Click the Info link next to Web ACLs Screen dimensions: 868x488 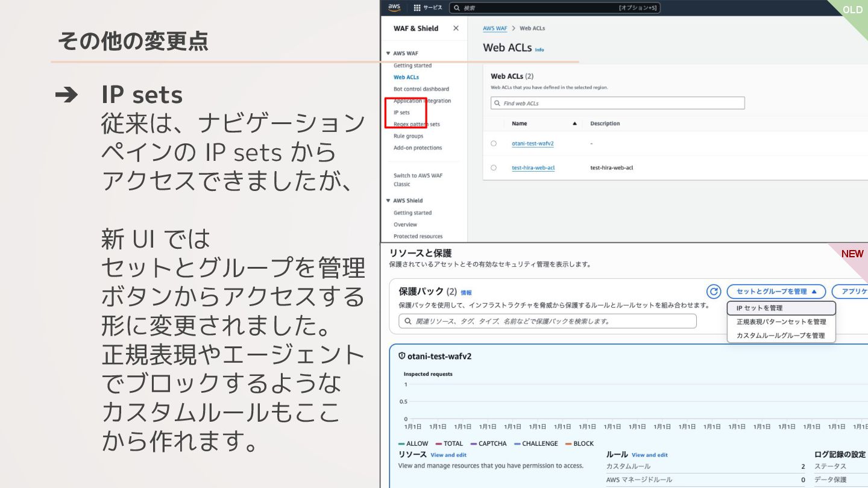click(539, 50)
